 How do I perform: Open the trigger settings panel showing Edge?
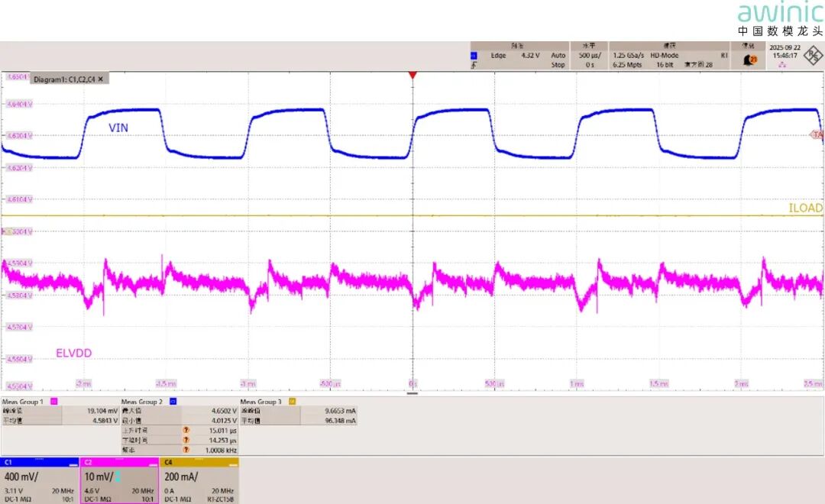click(519, 56)
